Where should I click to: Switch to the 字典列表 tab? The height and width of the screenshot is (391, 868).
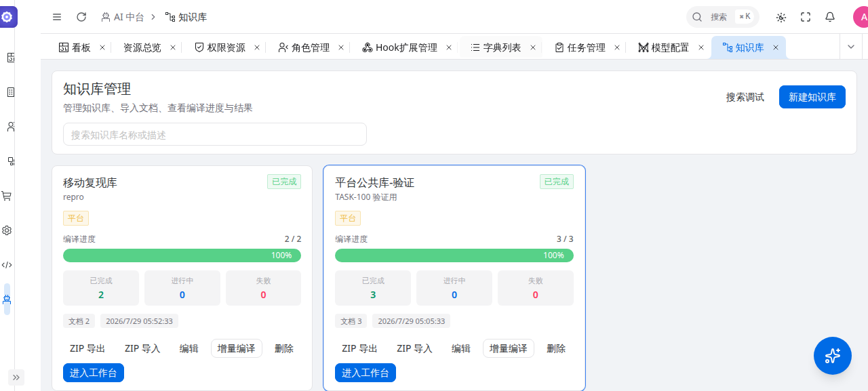tap(496, 47)
